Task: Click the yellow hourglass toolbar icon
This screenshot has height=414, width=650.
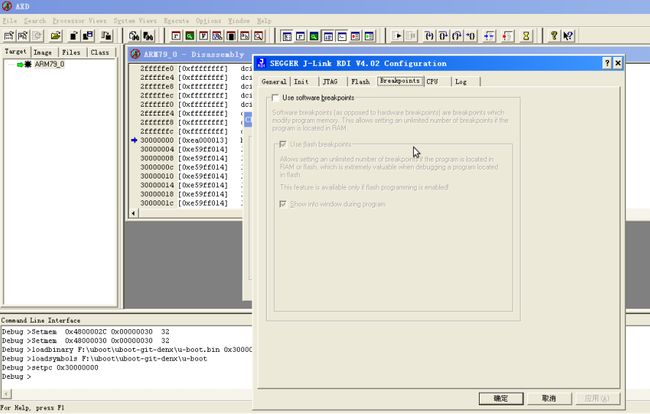Action: [526, 36]
